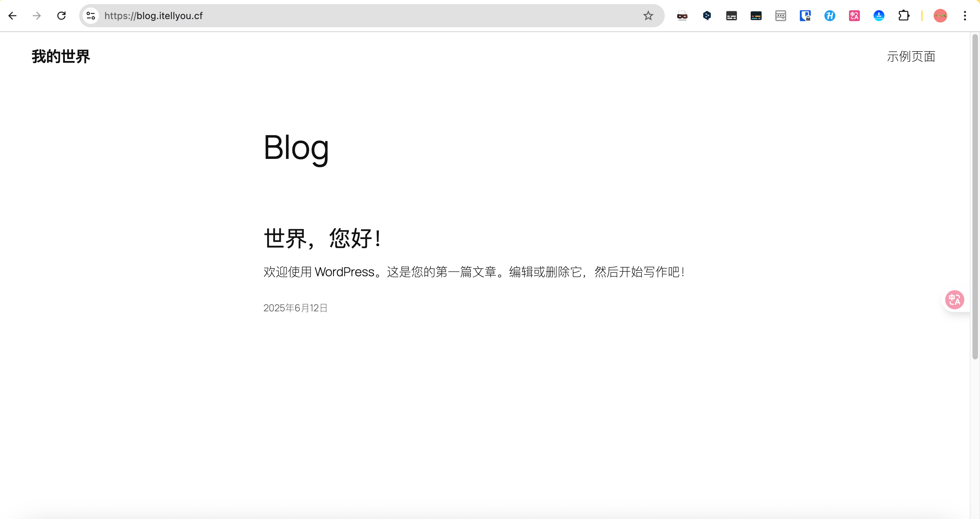Click the floating translate bubble on the page
This screenshot has width=980, height=519.
[x=954, y=300]
